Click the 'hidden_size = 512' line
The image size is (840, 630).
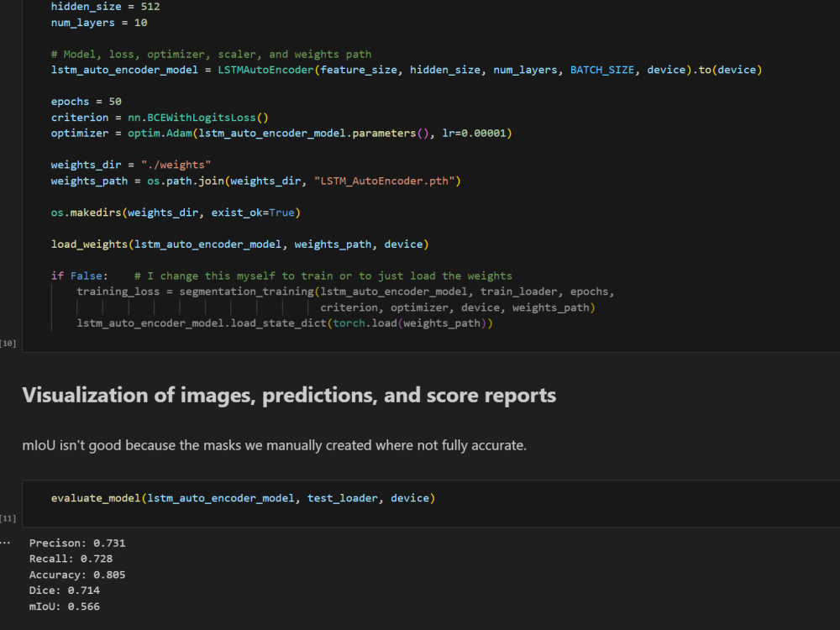coord(106,7)
